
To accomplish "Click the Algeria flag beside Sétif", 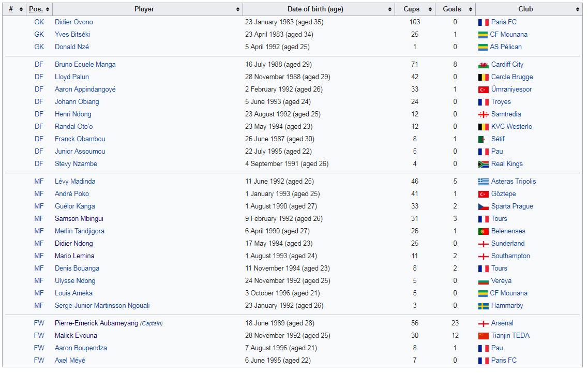I will (x=484, y=139).
